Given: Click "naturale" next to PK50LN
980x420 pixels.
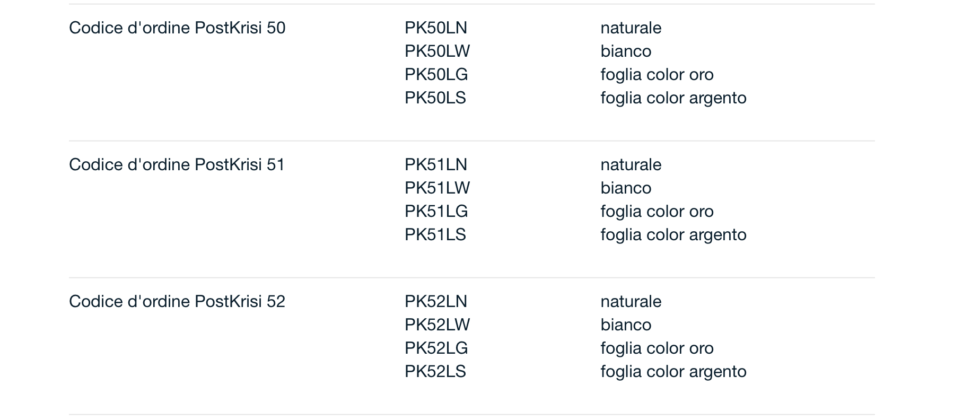Looking at the screenshot, I should point(631,28).
